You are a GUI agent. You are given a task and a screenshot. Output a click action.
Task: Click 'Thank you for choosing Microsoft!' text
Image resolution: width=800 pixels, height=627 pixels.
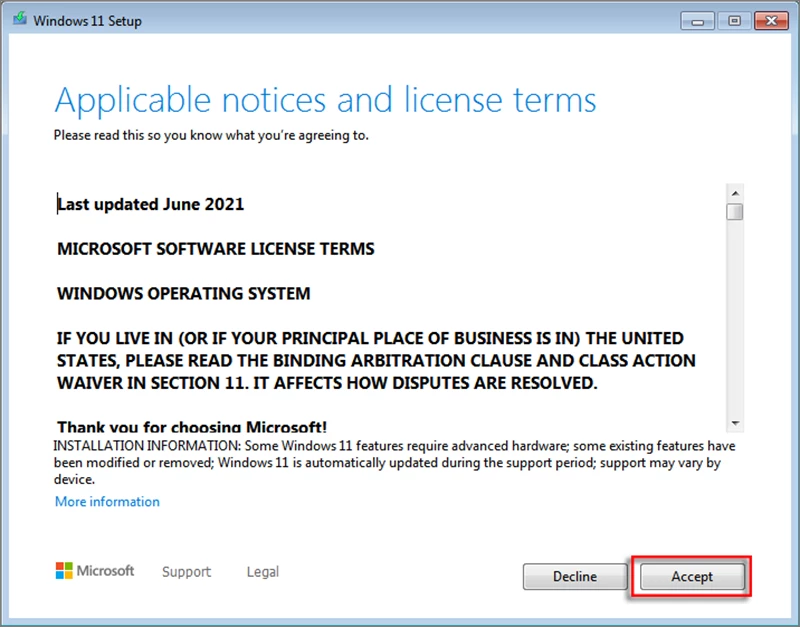[192, 426]
